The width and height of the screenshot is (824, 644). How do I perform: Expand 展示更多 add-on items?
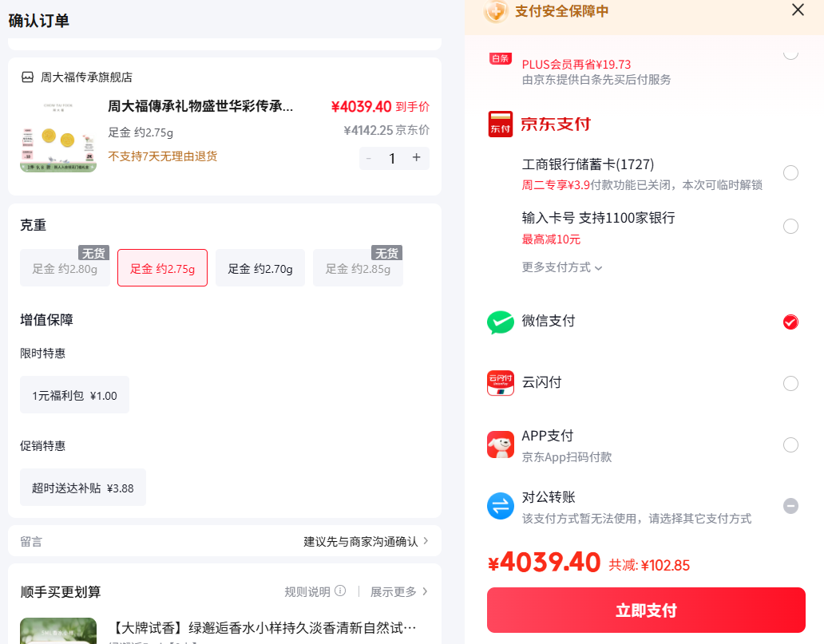pyautogui.click(x=399, y=591)
